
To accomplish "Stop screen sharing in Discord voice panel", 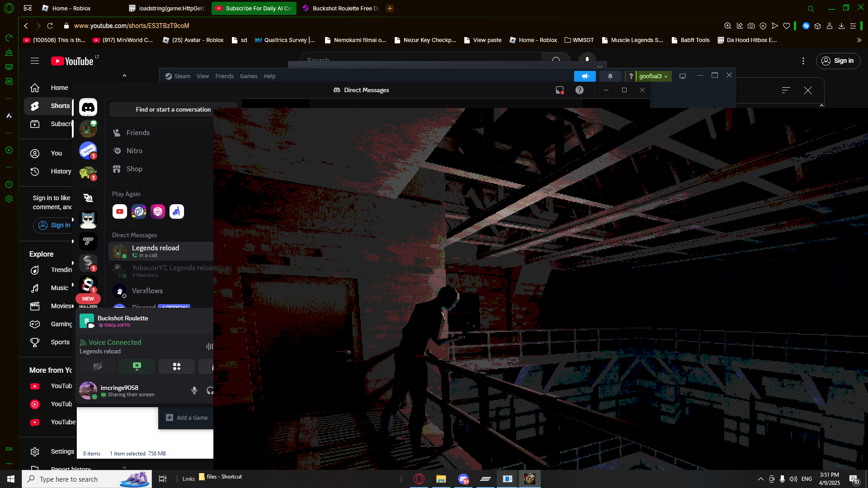I will pyautogui.click(x=137, y=366).
